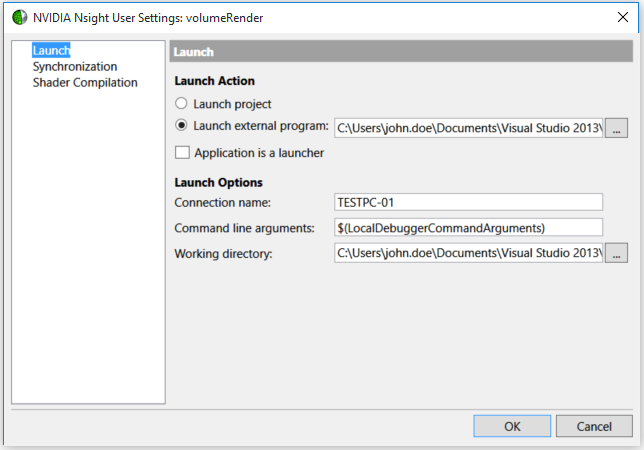Edit the Command line arguments field
This screenshot has width=644, height=450.
click(x=468, y=228)
